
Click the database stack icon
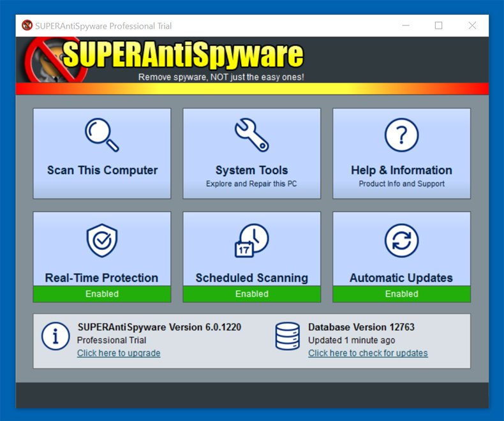[287, 336]
